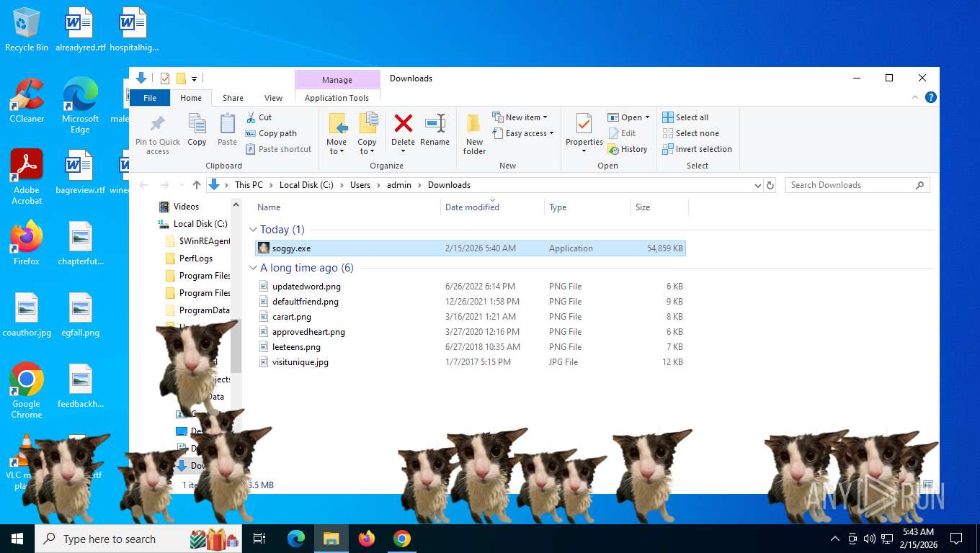Cut the selected file
Image resolution: width=980 pixels, height=553 pixels.
pyautogui.click(x=259, y=117)
